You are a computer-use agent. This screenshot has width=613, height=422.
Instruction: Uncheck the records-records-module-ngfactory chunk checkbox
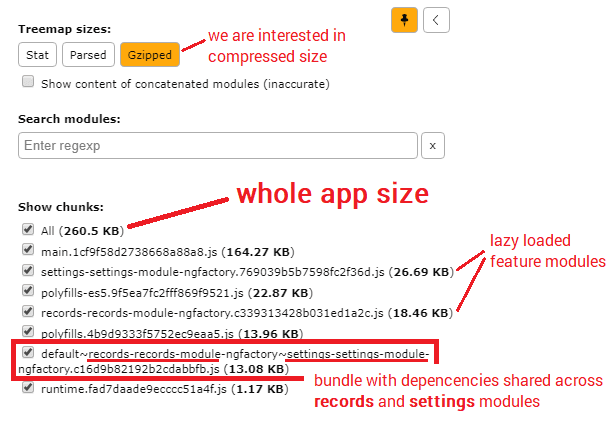click(x=28, y=311)
